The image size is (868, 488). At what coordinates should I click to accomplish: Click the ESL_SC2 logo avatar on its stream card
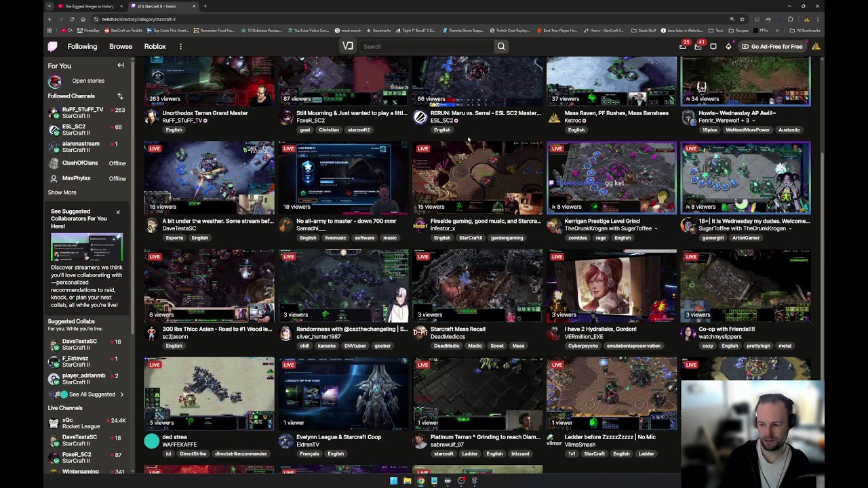(x=420, y=117)
